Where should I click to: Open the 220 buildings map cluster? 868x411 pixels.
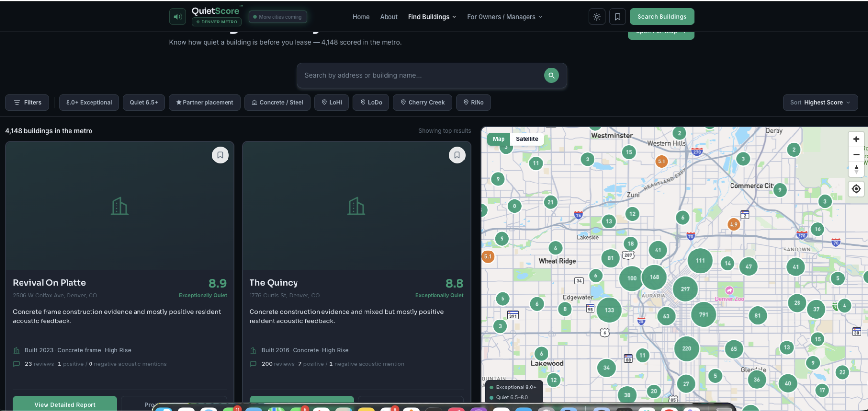pos(687,349)
